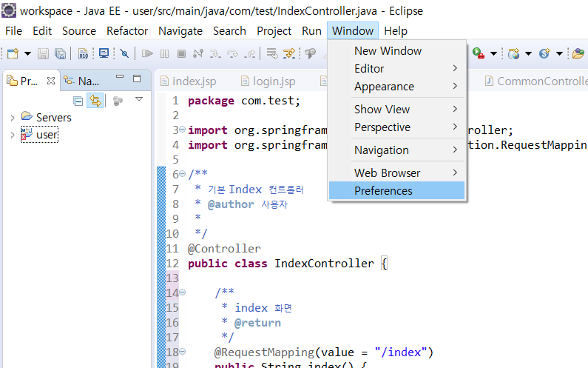
Task: Maximize the Project Explorer panel
Action: pos(137,78)
